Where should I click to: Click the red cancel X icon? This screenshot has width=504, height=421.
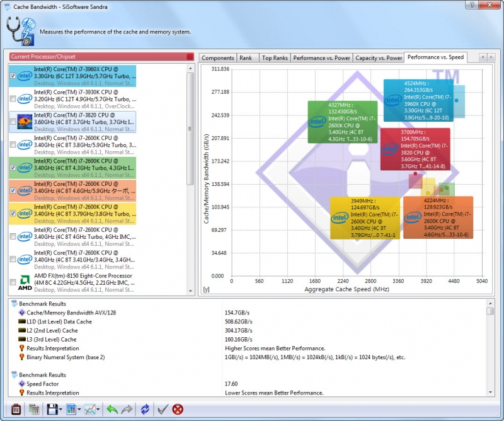[x=178, y=410]
